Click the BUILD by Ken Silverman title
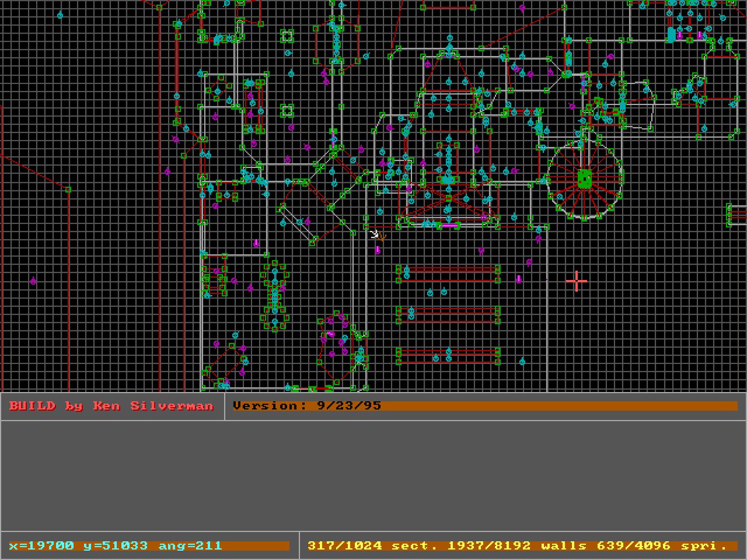Viewport: 747px width, 560px height. [111, 406]
